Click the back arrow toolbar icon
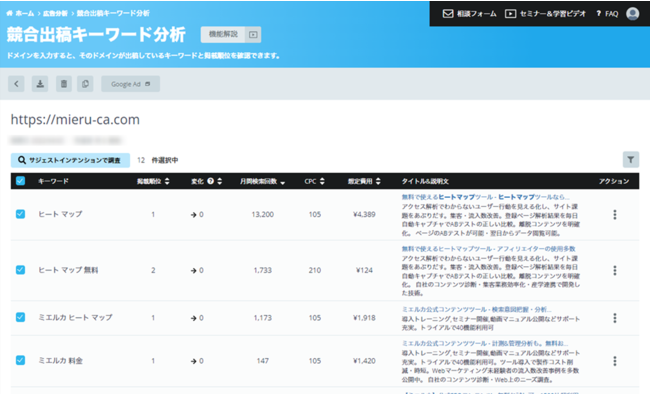 pos(16,84)
